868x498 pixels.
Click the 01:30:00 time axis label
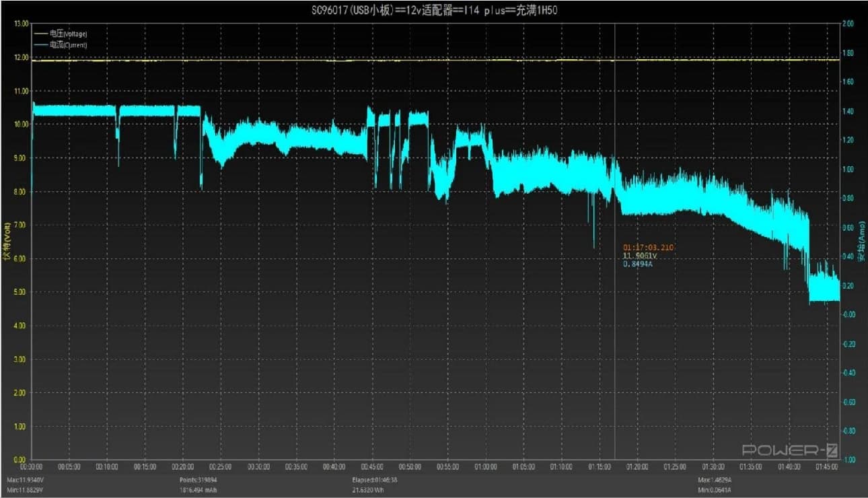click(x=713, y=466)
